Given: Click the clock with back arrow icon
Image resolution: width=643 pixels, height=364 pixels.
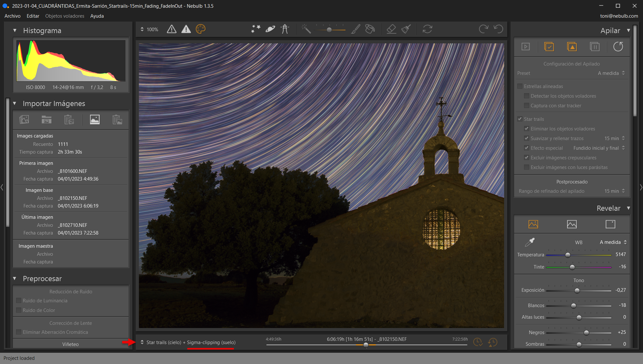Looking at the screenshot, I should pyautogui.click(x=493, y=342).
